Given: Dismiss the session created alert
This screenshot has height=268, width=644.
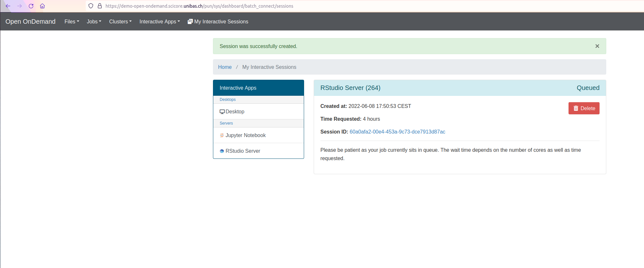Looking at the screenshot, I should click(x=597, y=46).
